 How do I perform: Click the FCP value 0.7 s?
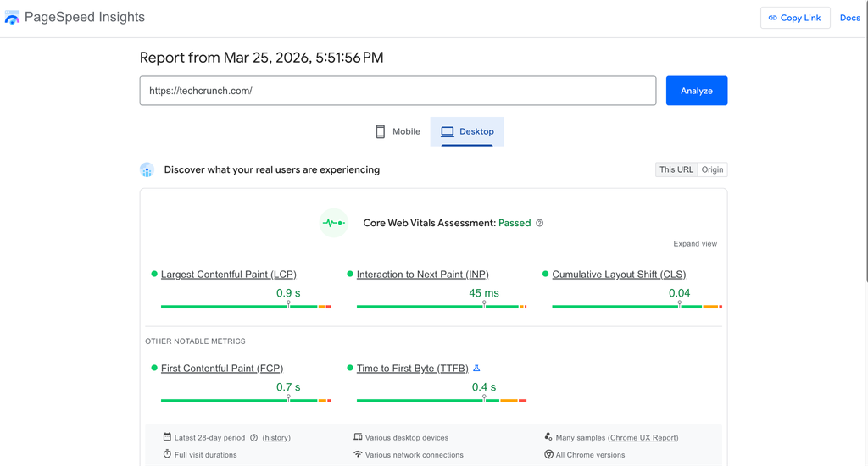point(288,387)
